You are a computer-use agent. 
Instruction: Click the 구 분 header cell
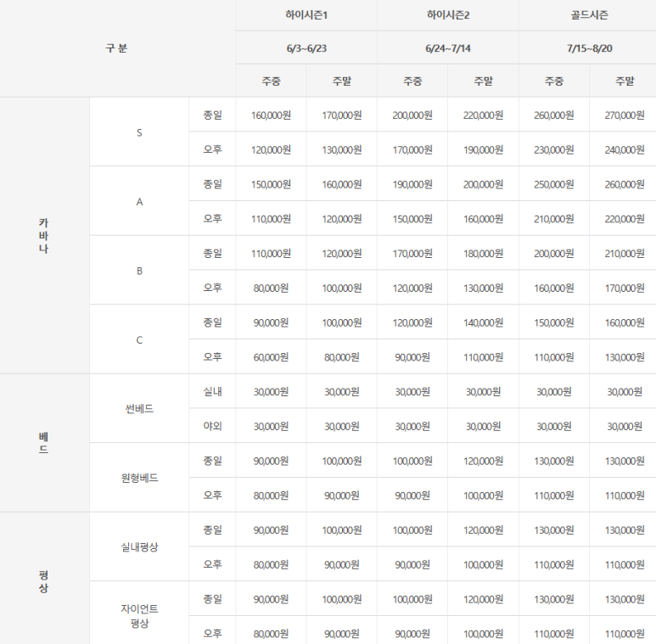[116, 48]
